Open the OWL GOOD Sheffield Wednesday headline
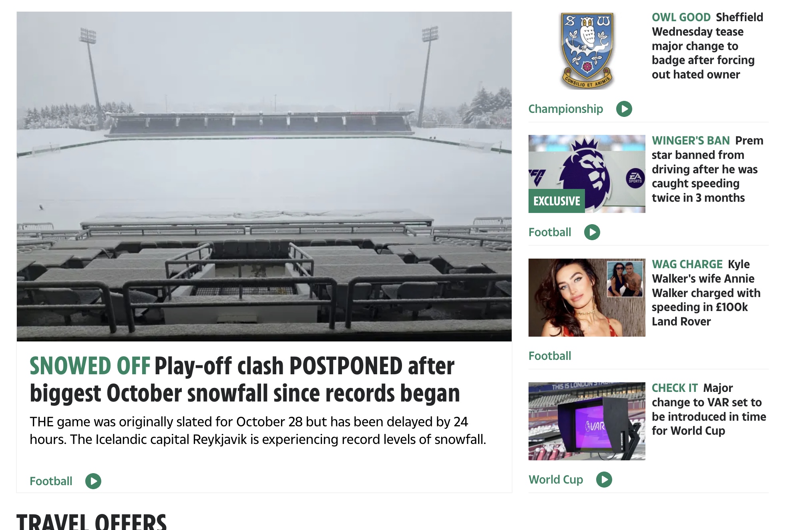 [x=707, y=46]
